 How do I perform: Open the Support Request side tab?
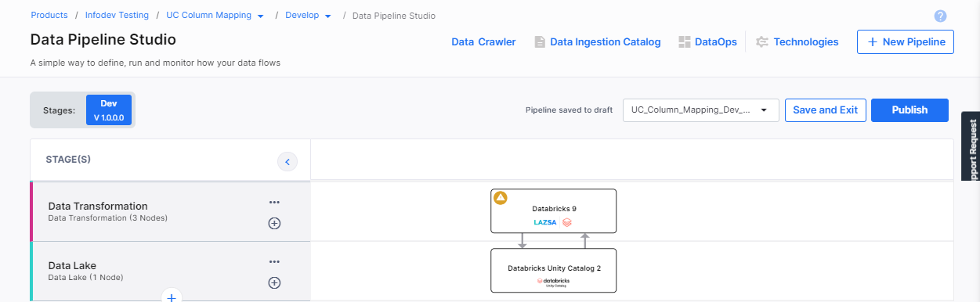click(x=971, y=147)
